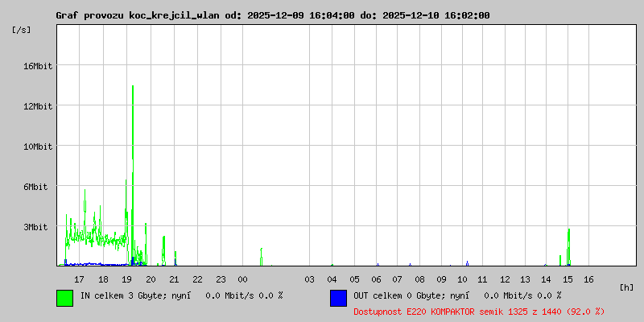Viewport: 644px width, 322px height.
Task: Click the '11' hour label on x-axis
Action: (482, 279)
